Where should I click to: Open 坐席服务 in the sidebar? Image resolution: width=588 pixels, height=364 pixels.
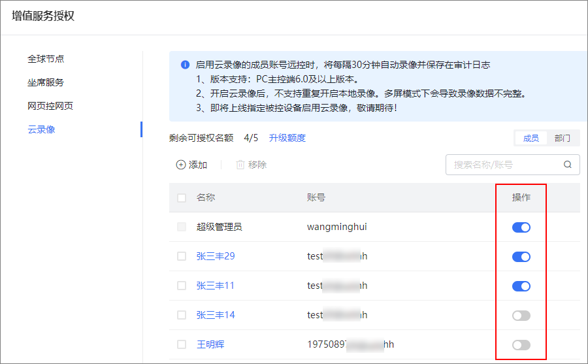click(x=46, y=82)
